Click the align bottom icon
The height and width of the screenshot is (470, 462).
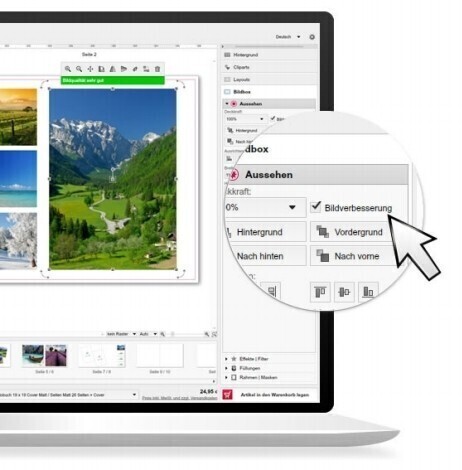click(x=368, y=292)
